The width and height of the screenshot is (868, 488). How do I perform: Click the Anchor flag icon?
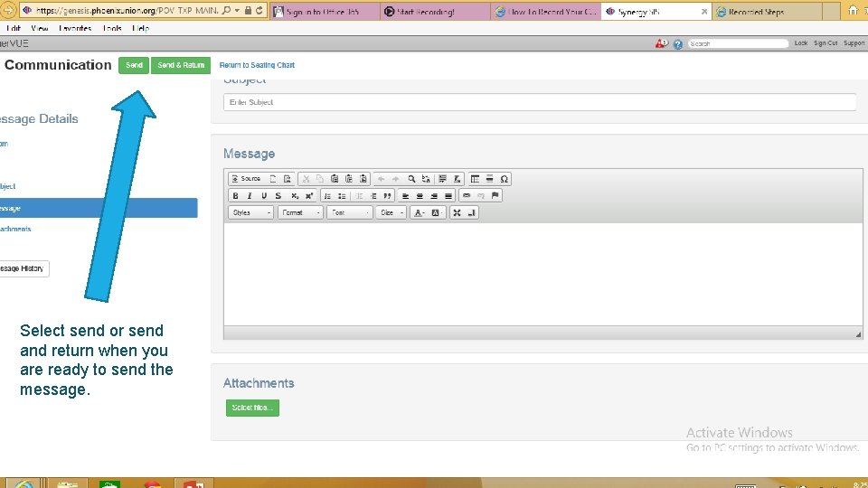(495, 195)
